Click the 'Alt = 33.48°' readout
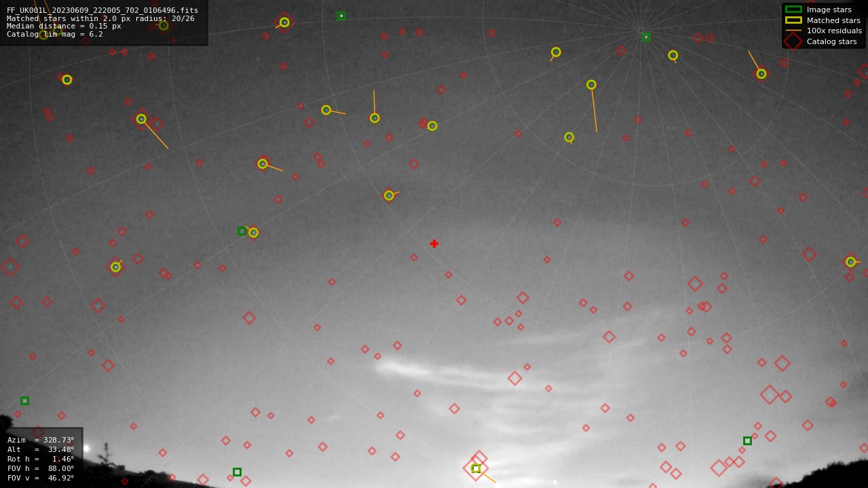The height and width of the screenshot is (488, 868). 41,449
